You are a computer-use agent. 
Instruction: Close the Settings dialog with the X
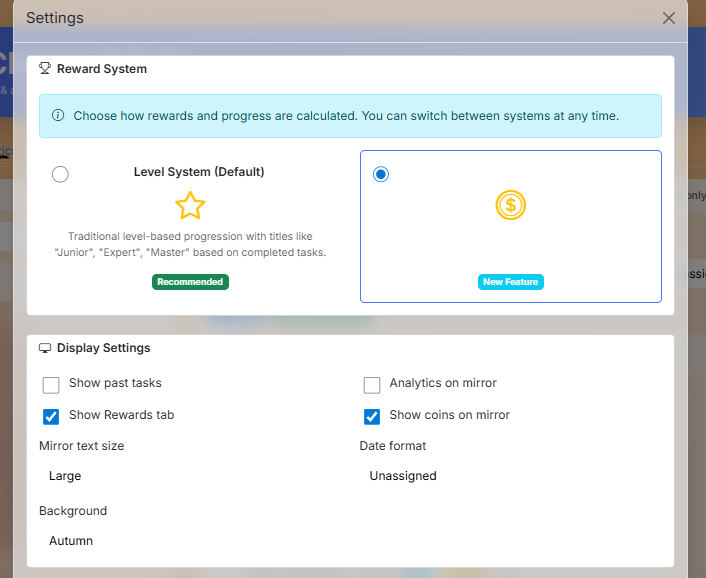(x=669, y=18)
